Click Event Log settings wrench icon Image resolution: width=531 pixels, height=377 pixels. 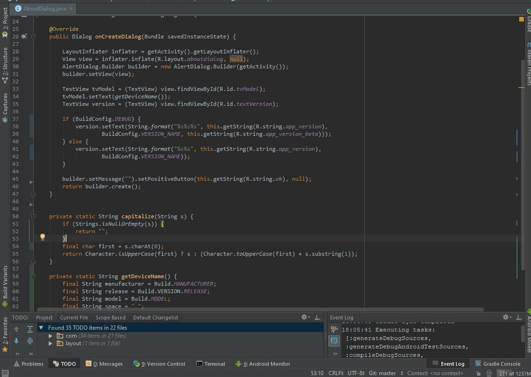coord(334,329)
